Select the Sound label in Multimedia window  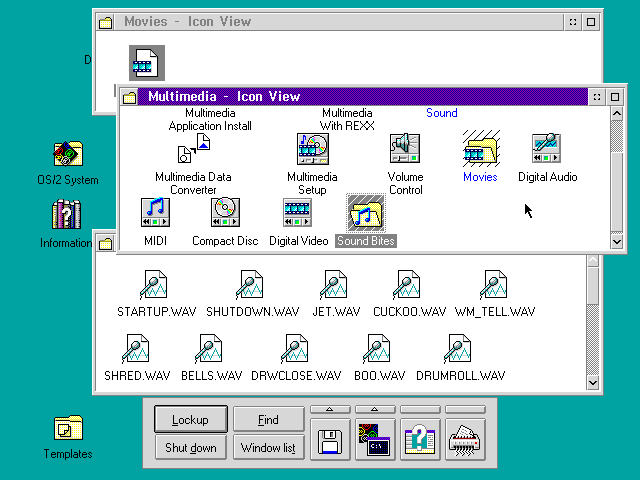442,113
